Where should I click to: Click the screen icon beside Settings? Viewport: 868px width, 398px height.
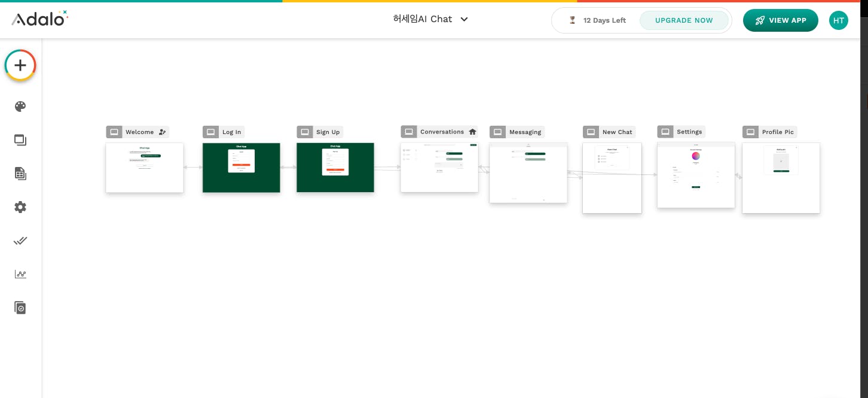[x=665, y=132]
